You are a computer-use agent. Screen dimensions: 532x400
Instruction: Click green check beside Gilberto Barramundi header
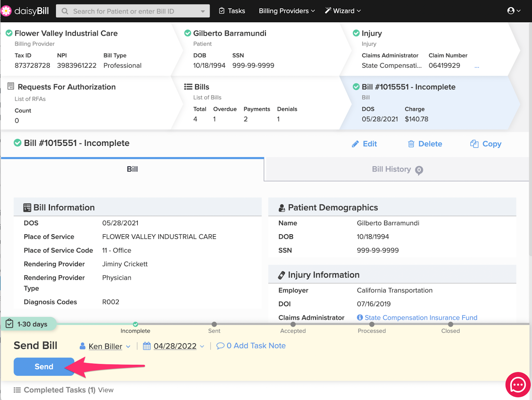pyautogui.click(x=188, y=33)
